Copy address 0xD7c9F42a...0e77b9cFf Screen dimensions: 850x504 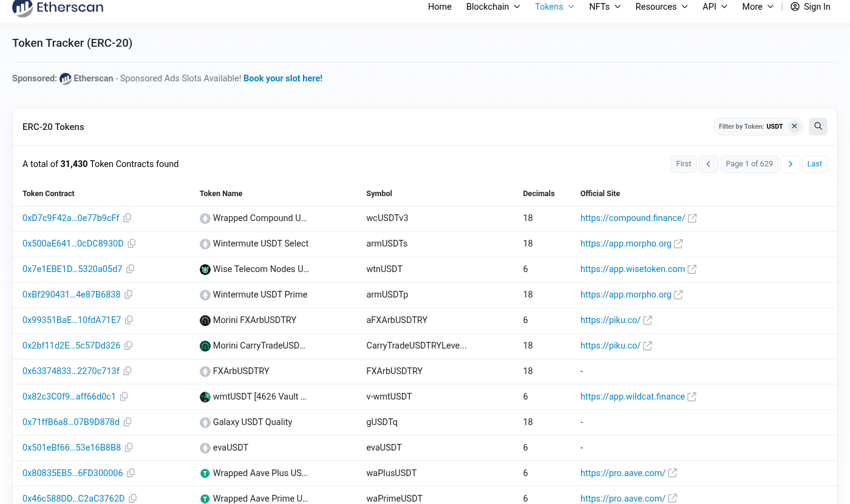[x=127, y=218]
